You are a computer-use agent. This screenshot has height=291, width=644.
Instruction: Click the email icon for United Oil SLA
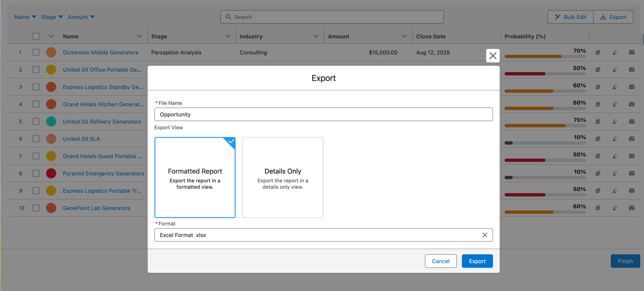632,139
